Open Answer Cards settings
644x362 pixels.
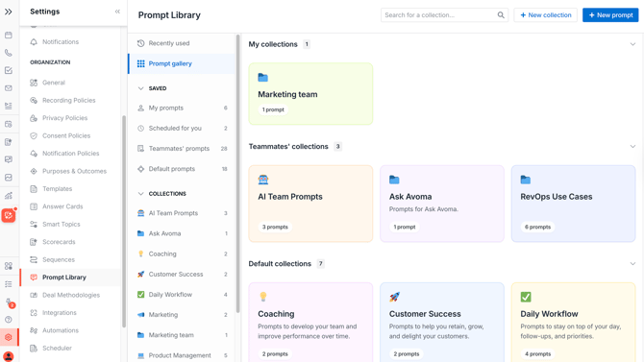click(x=70, y=206)
